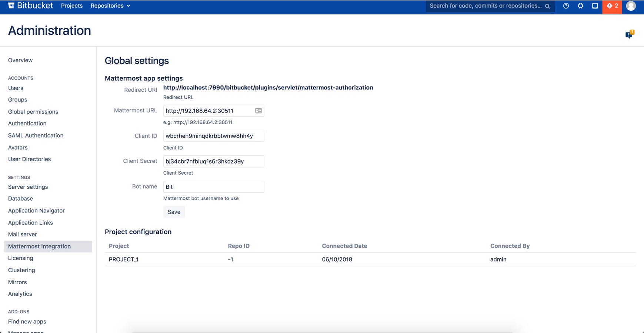Open the Projects menu item
644x333 pixels.
coord(72,6)
